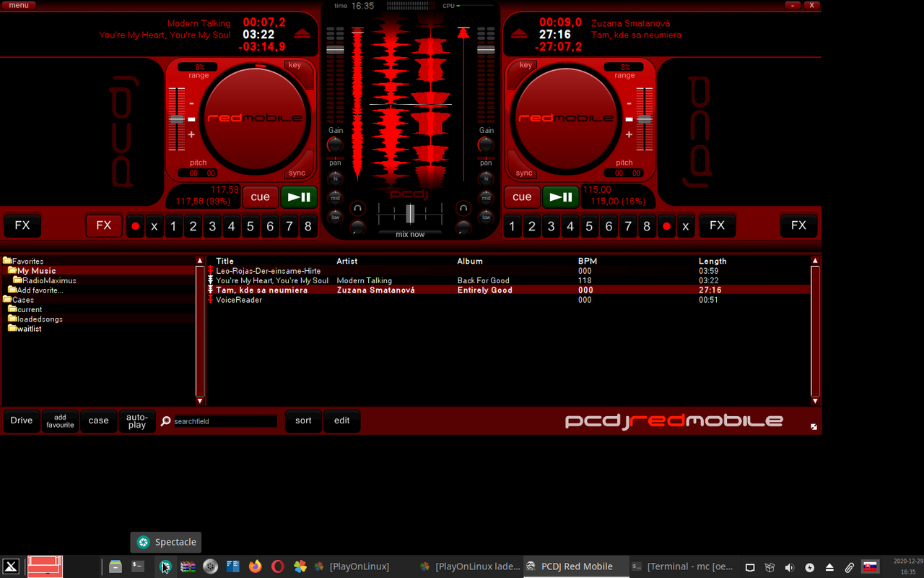Click the right deck headphone monitor icon
The image size is (924, 578).
(463, 209)
